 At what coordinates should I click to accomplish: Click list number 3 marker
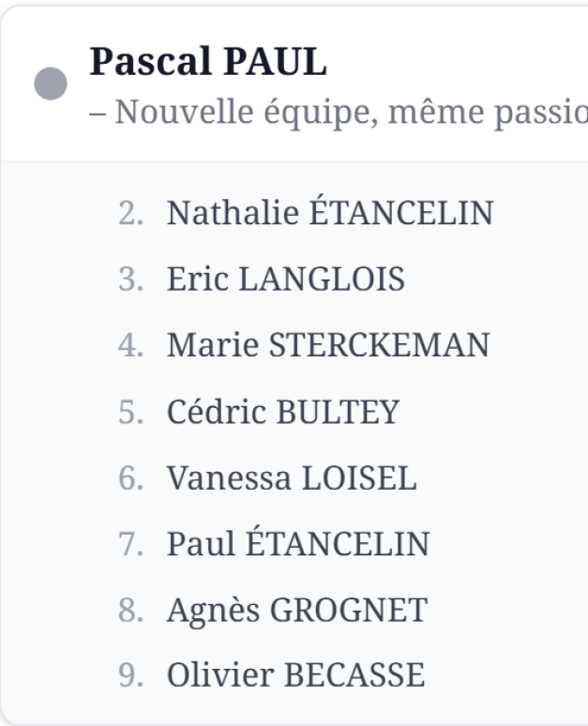[x=131, y=280]
